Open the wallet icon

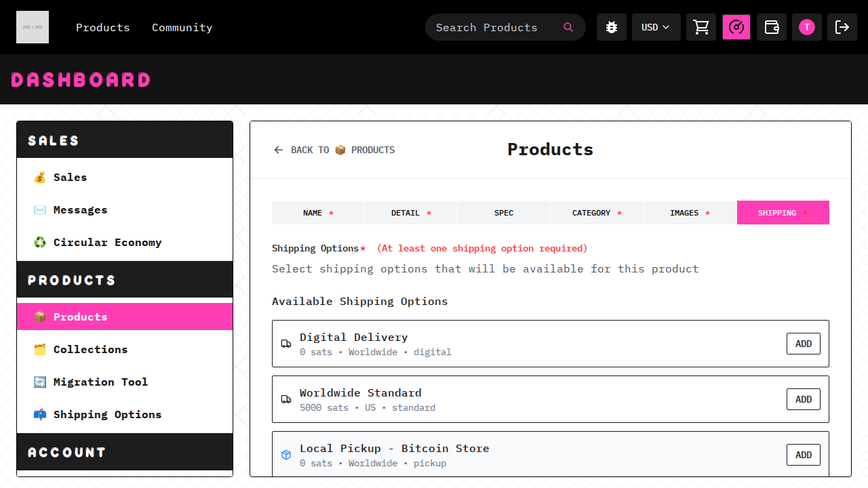point(772,27)
